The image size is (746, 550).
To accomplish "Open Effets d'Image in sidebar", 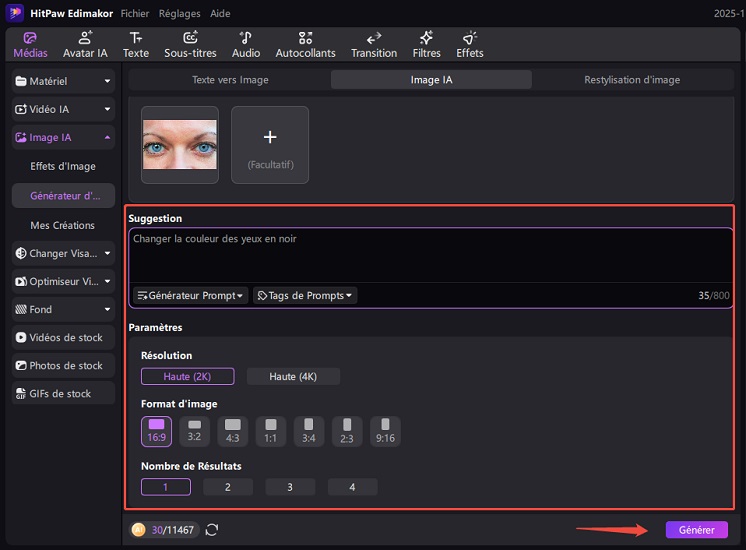I will coord(63,166).
